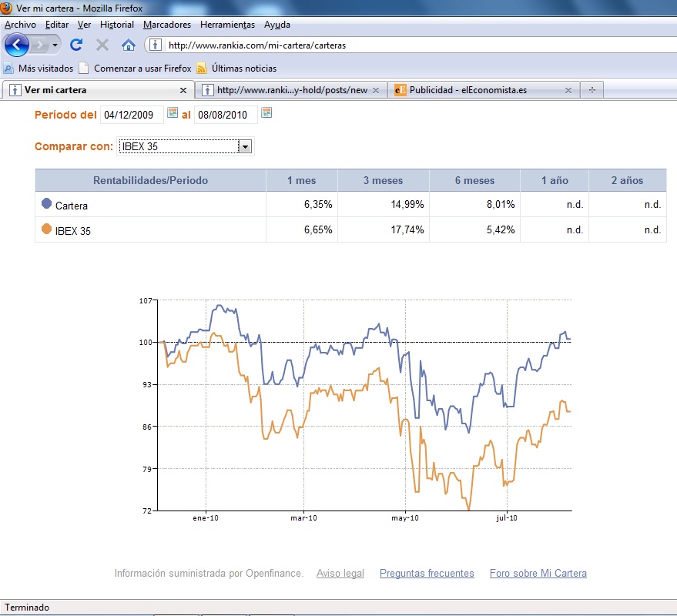This screenshot has height=616, width=677.
Task: Click the Cartera 3 meses value 14,99%
Action: tap(407, 204)
